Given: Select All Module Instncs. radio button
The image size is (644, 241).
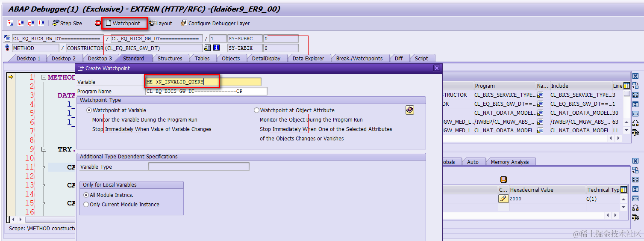Looking at the screenshot, I should coord(86,195).
